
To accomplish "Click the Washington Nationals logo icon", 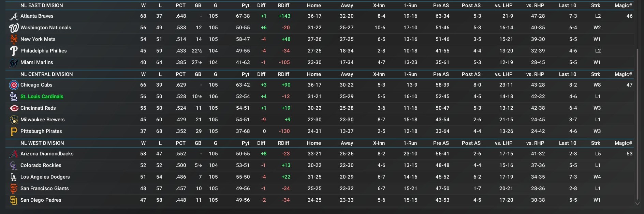I will click(x=14, y=28).
